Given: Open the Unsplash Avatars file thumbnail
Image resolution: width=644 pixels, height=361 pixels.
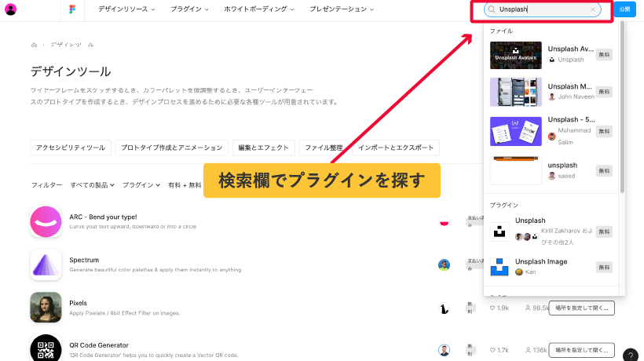Looking at the screenshot, I should 516,56.
